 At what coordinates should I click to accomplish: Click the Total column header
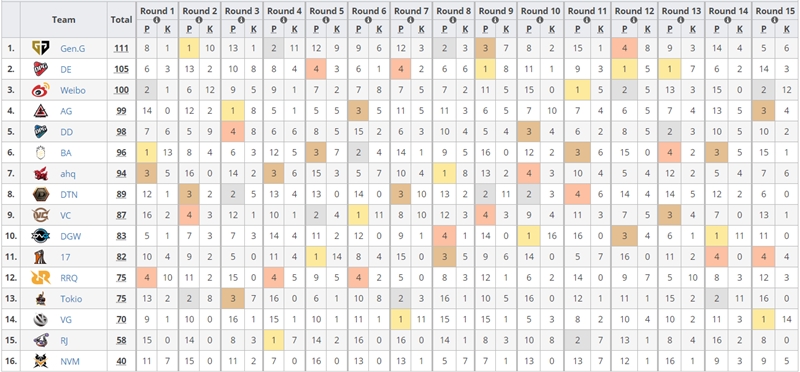click(121, 19)
